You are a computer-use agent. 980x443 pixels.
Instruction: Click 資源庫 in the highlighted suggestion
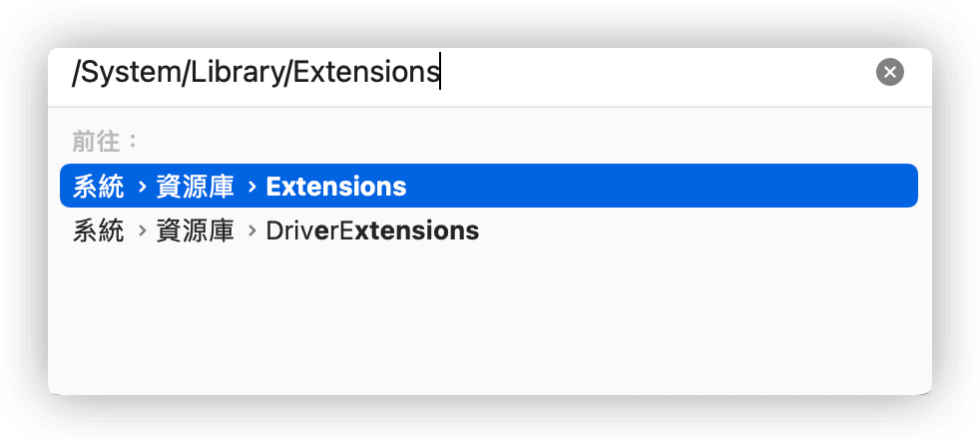click(195, 187)
